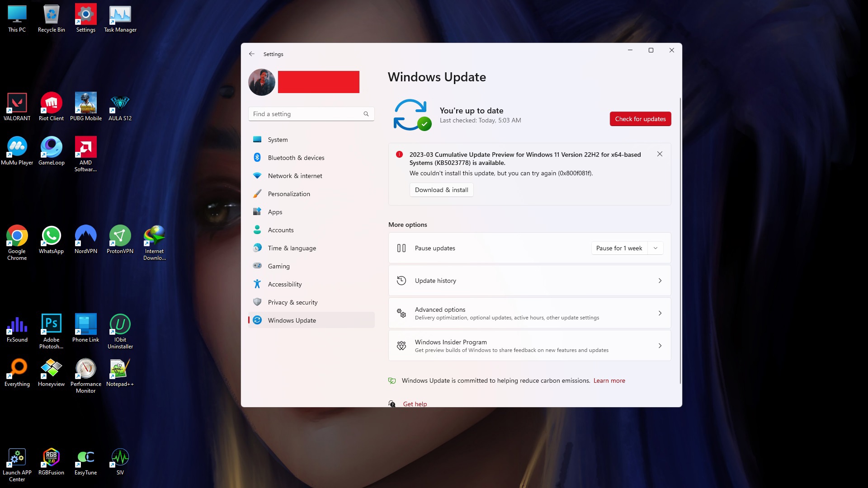This screenshot has height=488, width=868.
Task: Focus the Find a setting search box
Action: (x=311, y=114)
